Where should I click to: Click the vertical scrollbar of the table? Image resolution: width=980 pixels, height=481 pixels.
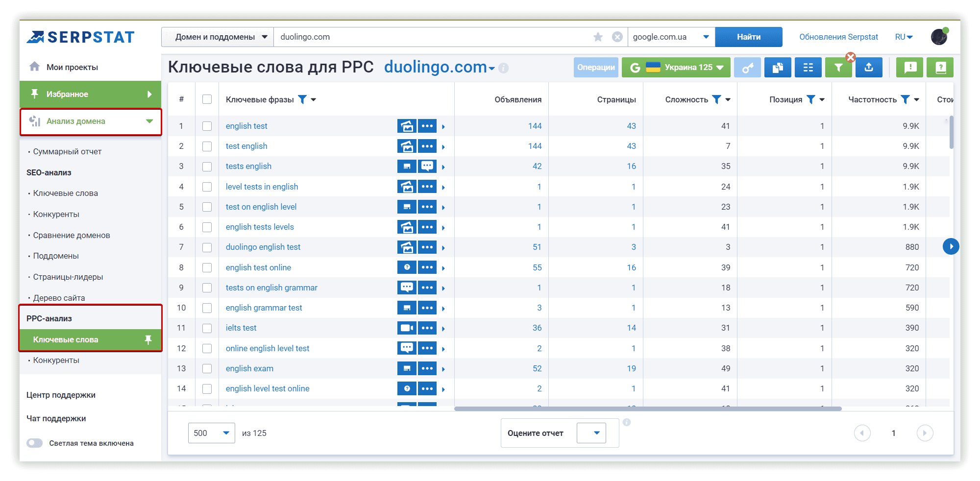click(x=951, y=132)
